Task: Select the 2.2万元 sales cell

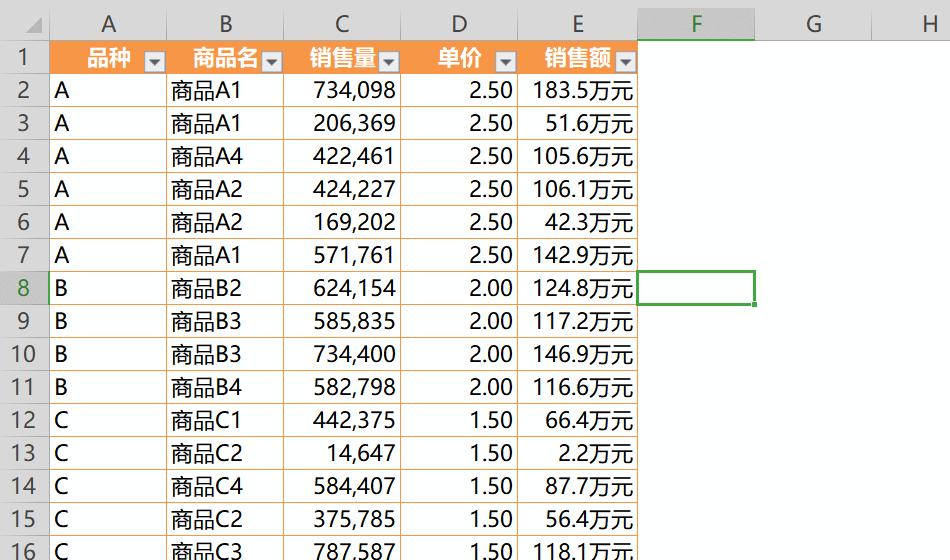Action: coord(577,453)
